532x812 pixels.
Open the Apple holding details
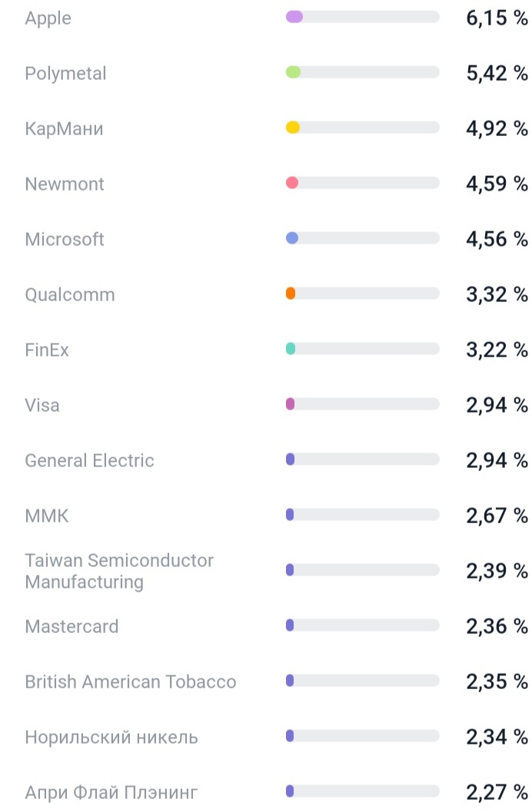click(48, 18)
